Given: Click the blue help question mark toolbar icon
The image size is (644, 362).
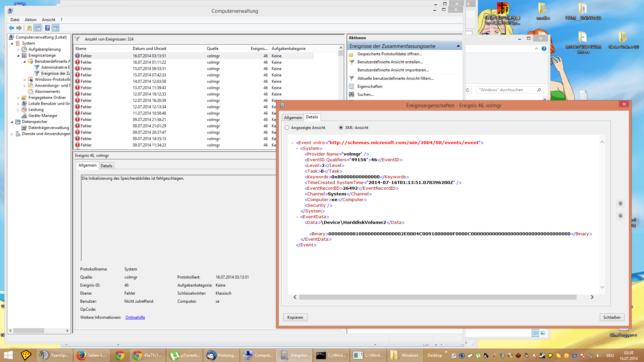Looking at the screenshot, I should pyautogui.click(x=47, y=28).
